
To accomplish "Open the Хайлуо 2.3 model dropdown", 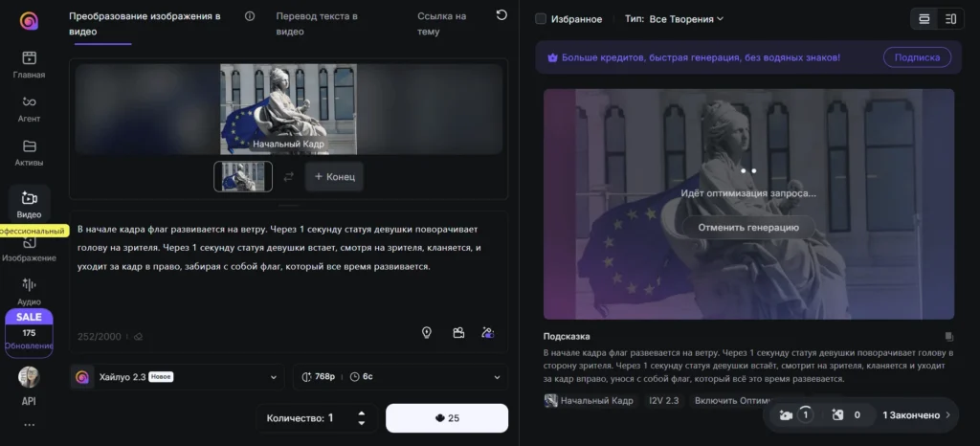I will point(177,377).
